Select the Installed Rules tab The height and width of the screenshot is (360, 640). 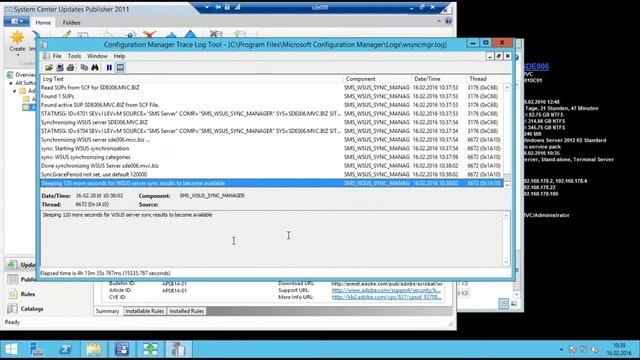[x=187, y=311]
